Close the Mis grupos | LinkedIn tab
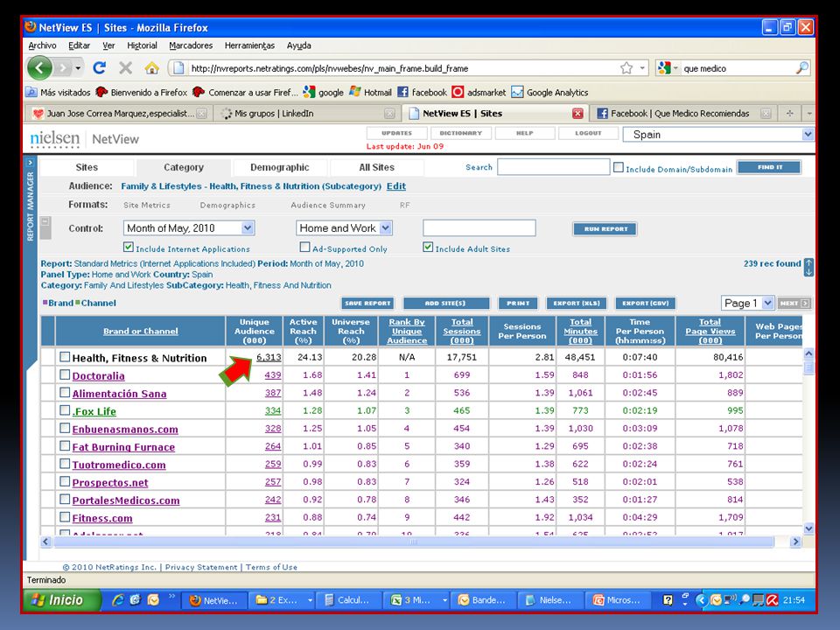The image size is (840, 630). pos(389,113)
